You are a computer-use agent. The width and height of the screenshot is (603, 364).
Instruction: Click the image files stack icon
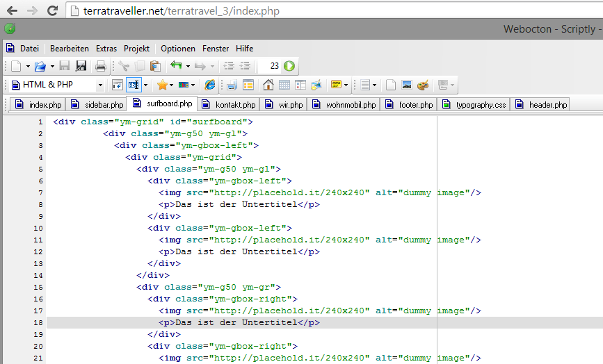tap(232, 85)
